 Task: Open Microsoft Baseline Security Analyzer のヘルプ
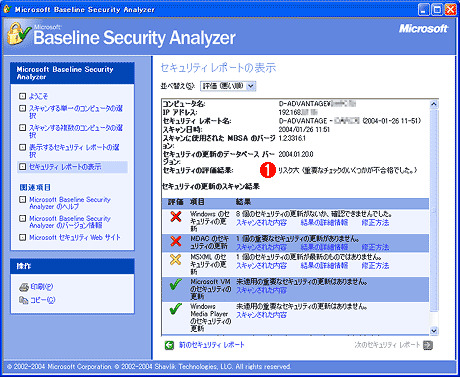[70, 203]
